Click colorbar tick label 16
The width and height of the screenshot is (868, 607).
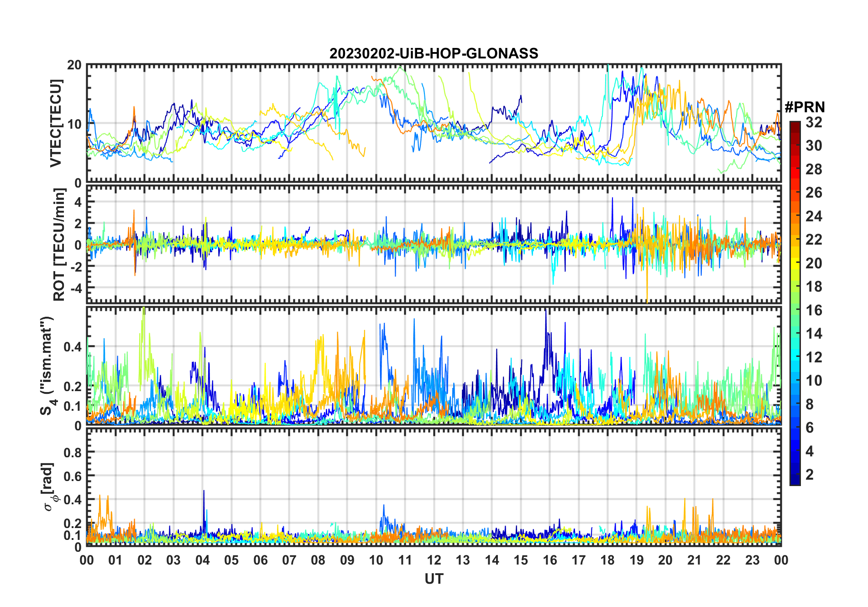[x=814, y=310]
